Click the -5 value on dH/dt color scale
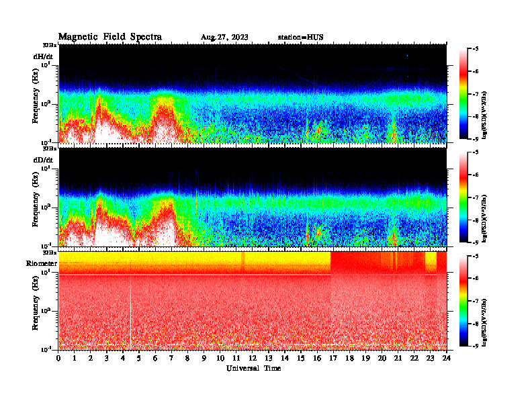 tap(476, 49)
